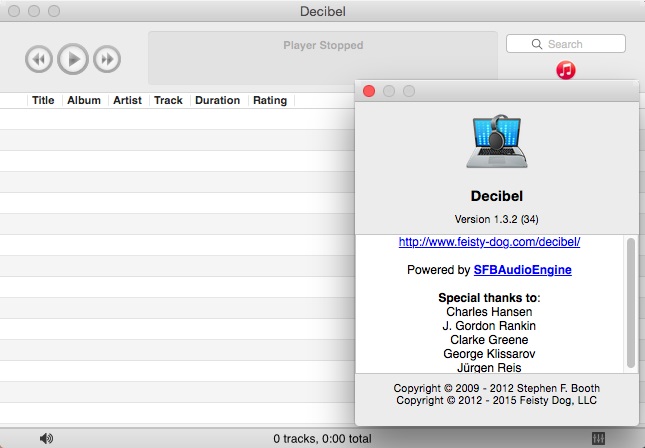This screenshot has width=645, height=448.
Task: Click the '0 tracks, 0:00 total' status text
Action: tap(322, 439)
